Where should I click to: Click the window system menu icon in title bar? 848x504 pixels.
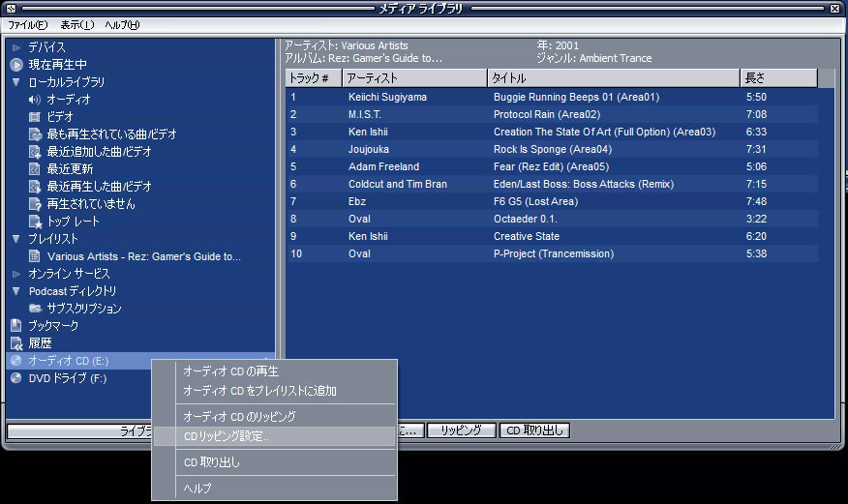[11, 8]
